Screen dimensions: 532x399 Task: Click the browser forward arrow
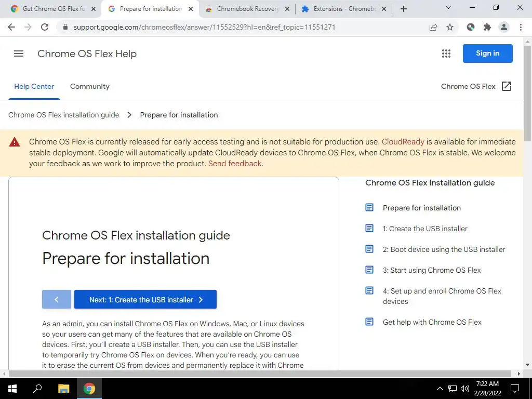coord(28,27)
